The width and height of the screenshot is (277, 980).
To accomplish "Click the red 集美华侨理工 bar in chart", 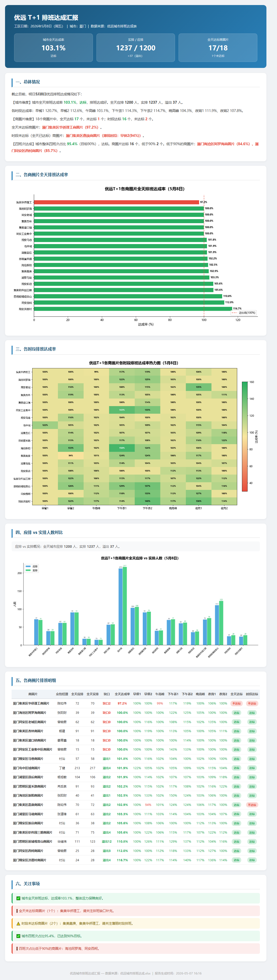I will click(117, 202).
